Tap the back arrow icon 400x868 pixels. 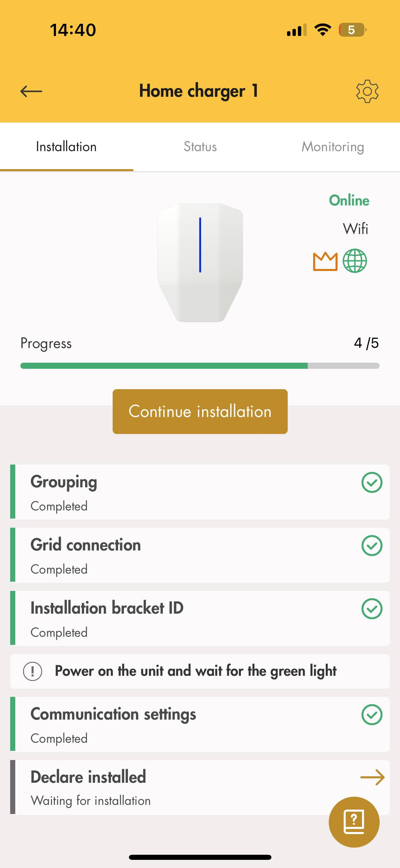(31, 91)
